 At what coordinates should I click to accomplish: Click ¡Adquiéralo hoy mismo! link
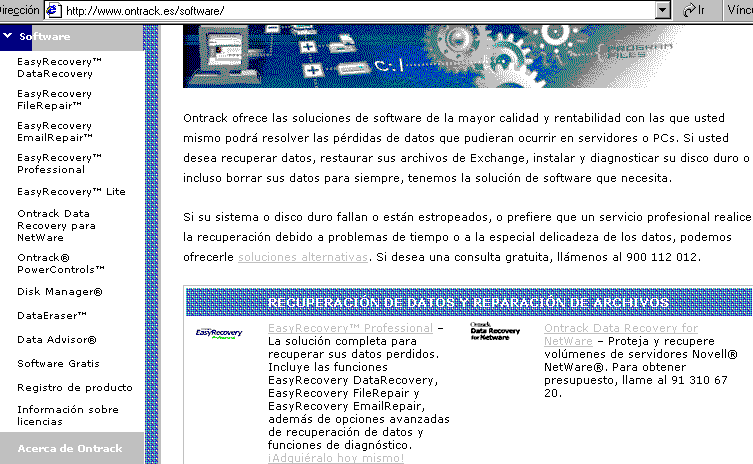click(336, 458)
